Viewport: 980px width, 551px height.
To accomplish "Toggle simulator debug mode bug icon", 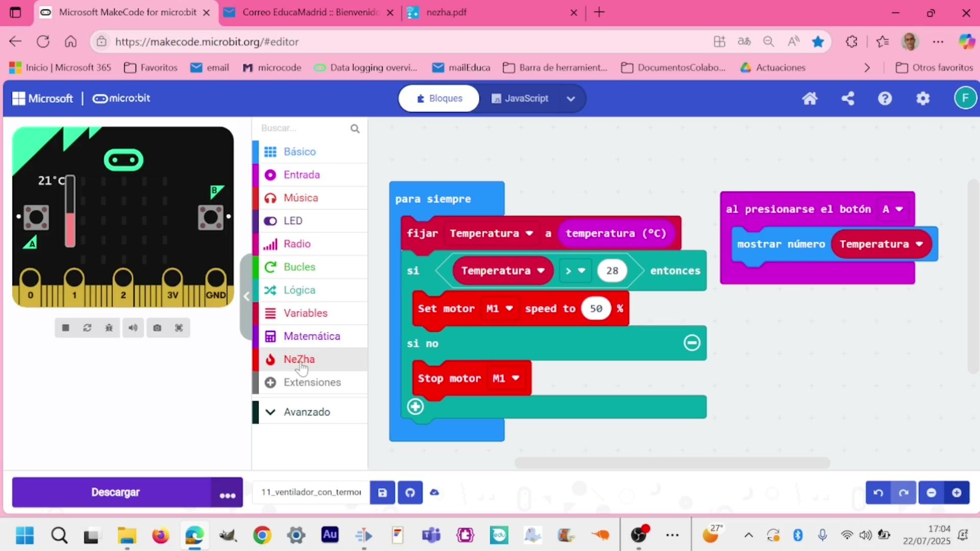I will (109, 328).
